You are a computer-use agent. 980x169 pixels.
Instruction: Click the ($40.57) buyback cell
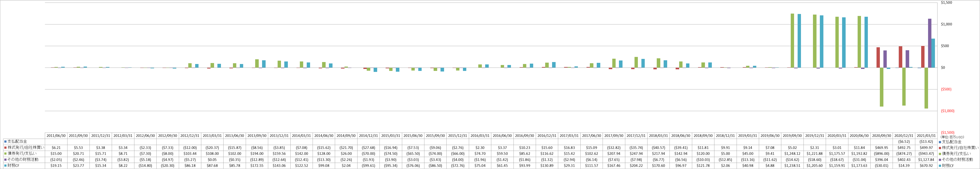click(659, 148)
